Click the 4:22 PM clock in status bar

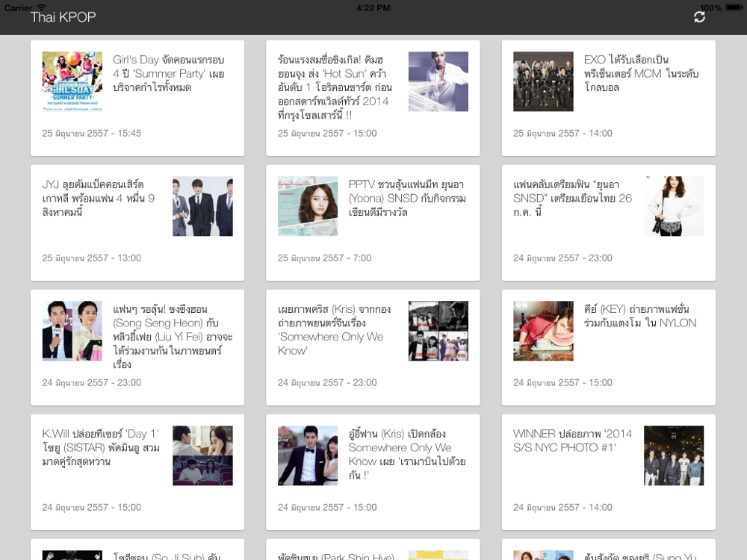click(373, 7)
